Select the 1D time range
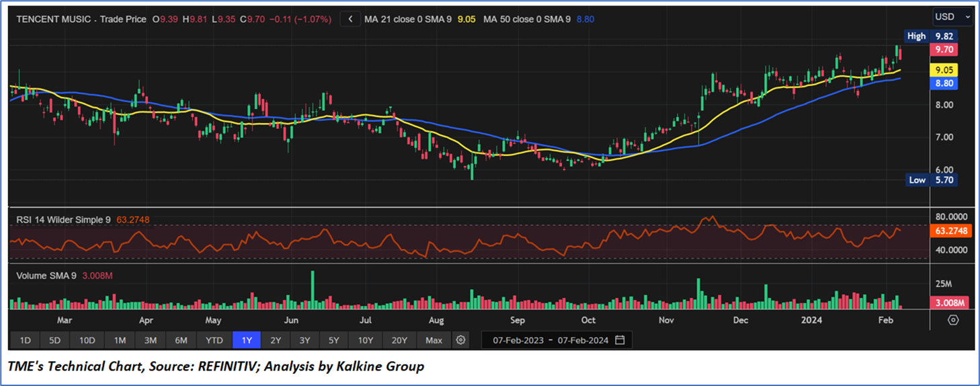The width and height of the screenshot is (980, 386). 25,340
